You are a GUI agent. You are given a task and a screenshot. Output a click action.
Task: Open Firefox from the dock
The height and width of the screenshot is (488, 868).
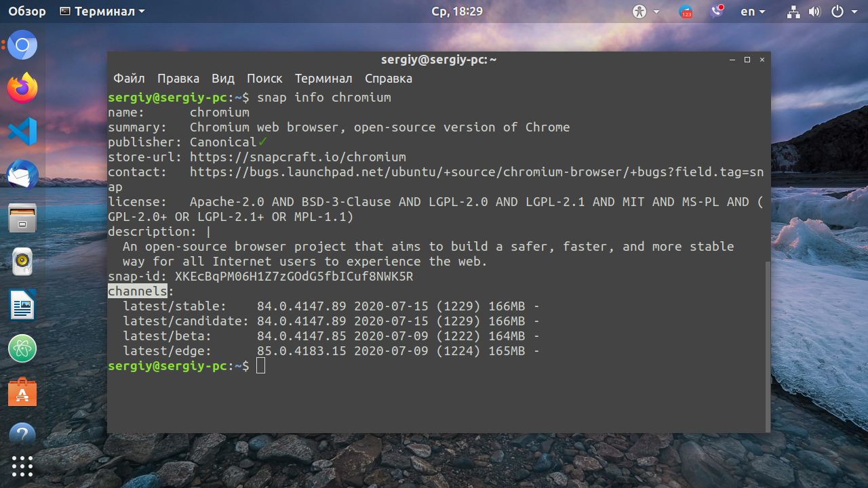point(22,88)
